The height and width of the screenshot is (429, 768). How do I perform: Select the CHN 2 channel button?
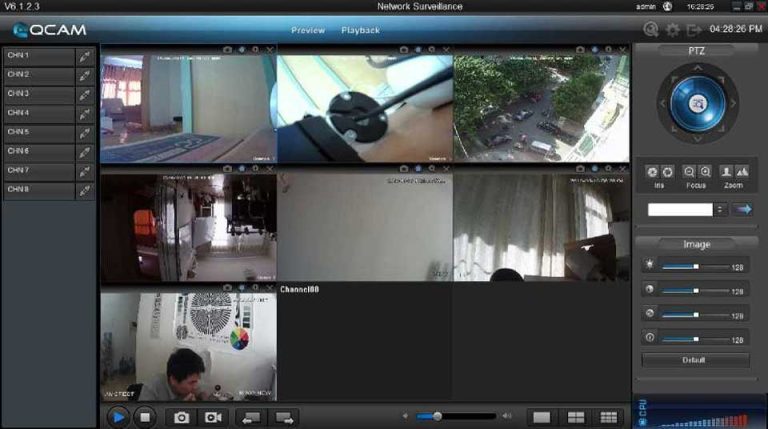39,75
